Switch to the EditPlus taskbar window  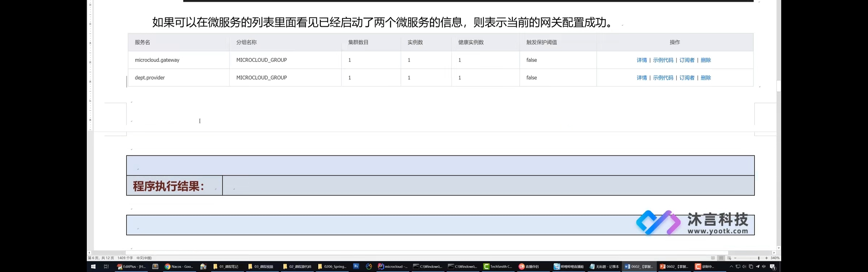[x=131, y=267]
